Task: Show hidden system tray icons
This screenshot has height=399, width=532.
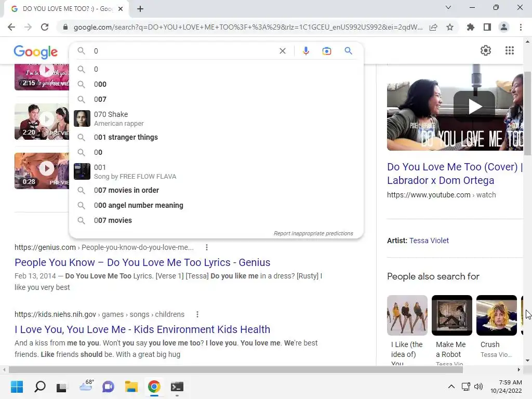Action: click(x=451, y=387)
